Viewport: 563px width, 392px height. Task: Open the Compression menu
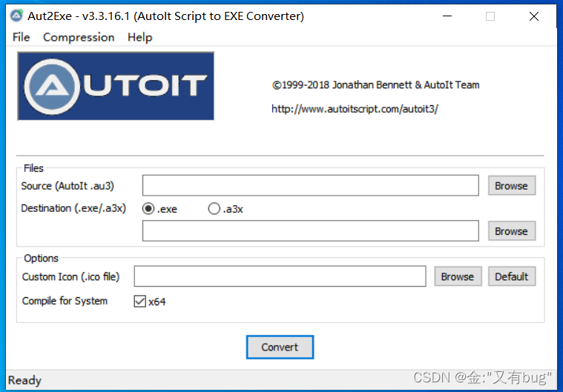tap(79, 37)
